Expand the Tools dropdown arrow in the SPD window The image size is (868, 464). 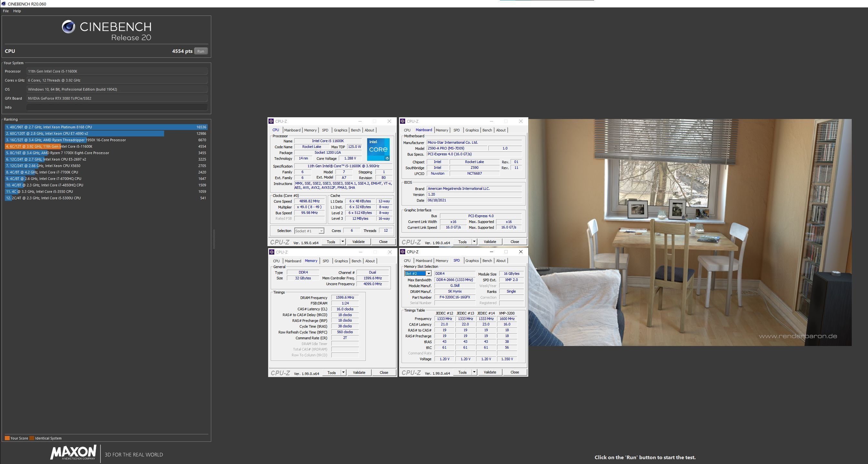474,372
